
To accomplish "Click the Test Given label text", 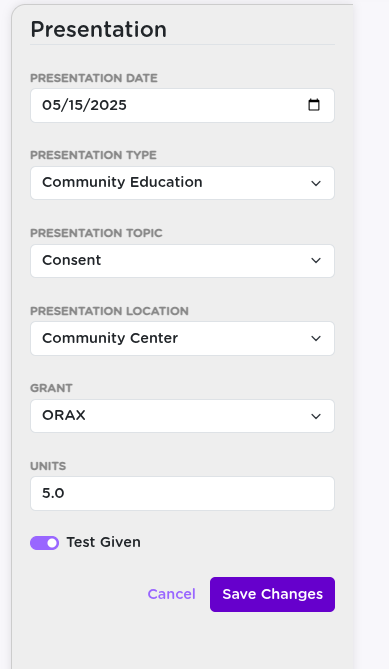I will [x=104, y=542].
